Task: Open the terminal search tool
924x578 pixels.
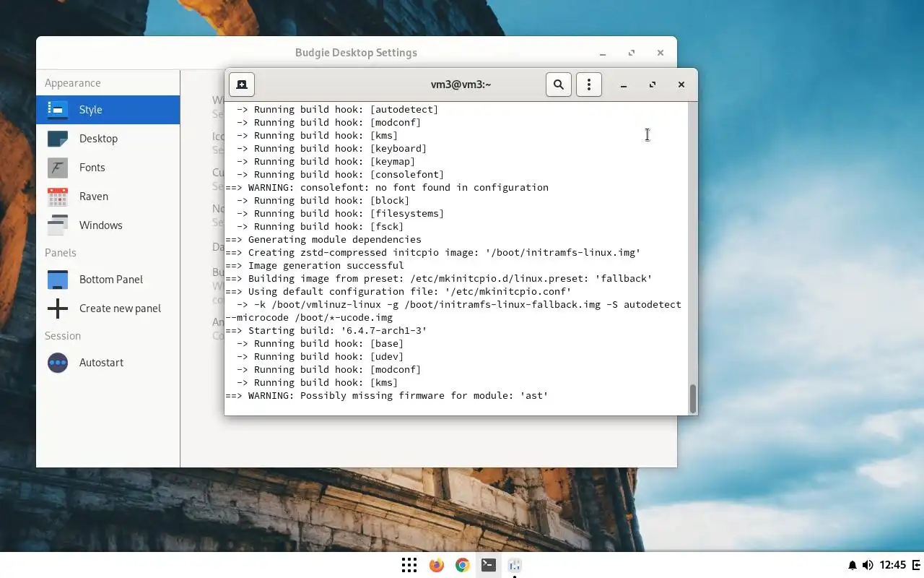Action: [x=559, y=85]
